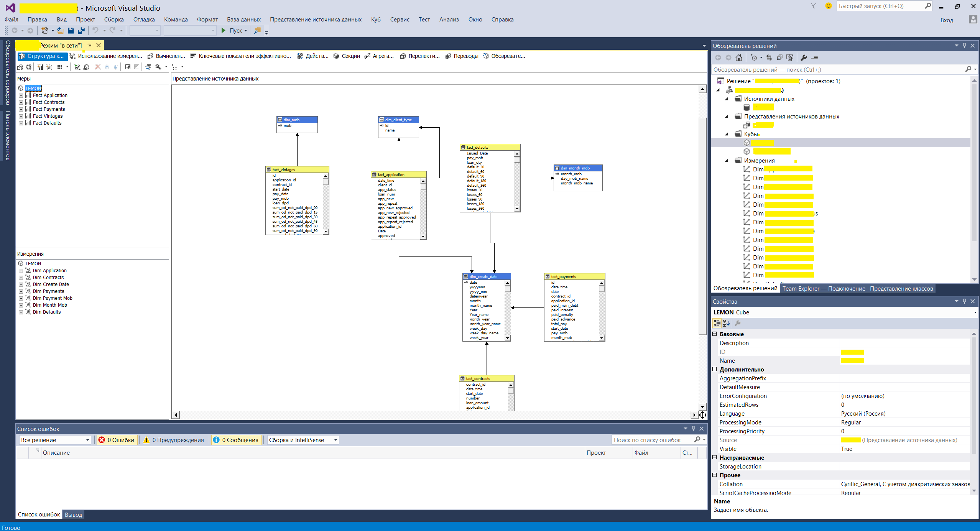Switch to the Секции tab
This screenshot has height=531, width=980.
coord(347,56)
